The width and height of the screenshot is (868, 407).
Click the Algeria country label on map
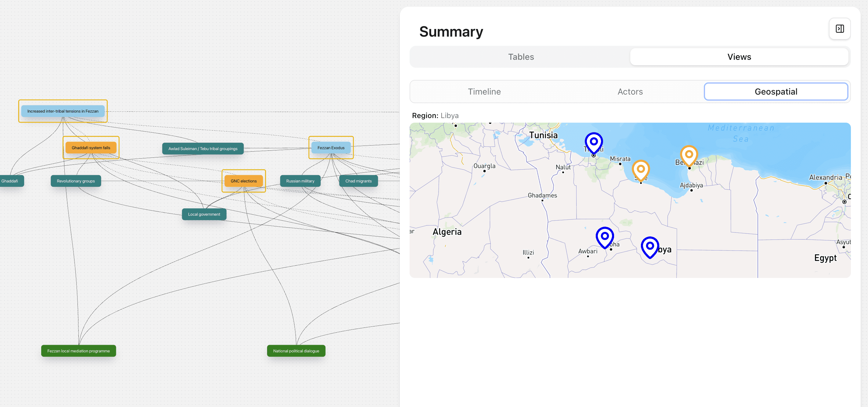click(x=447, y=232)
